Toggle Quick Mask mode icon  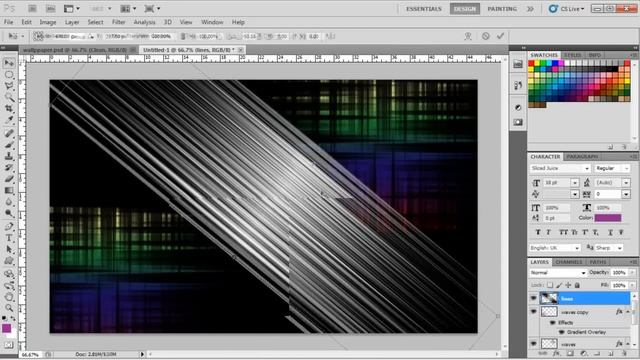point(9,345)
